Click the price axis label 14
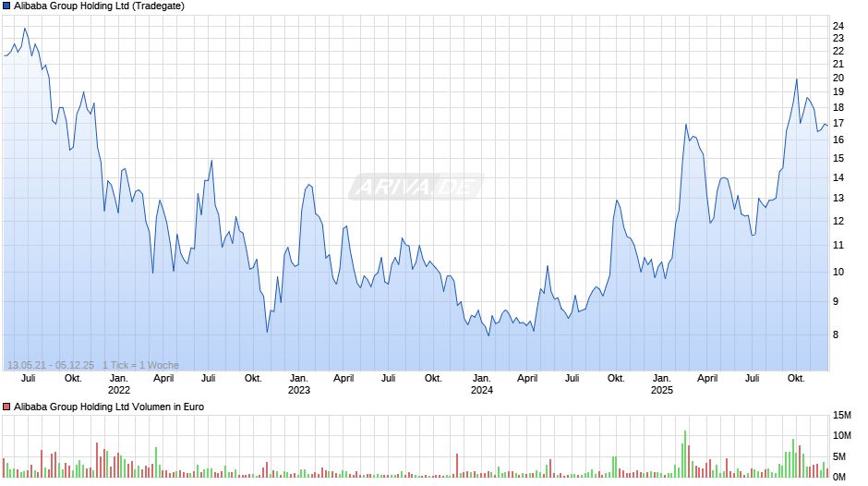The image size is (868, 486). [x=838, y=178]
